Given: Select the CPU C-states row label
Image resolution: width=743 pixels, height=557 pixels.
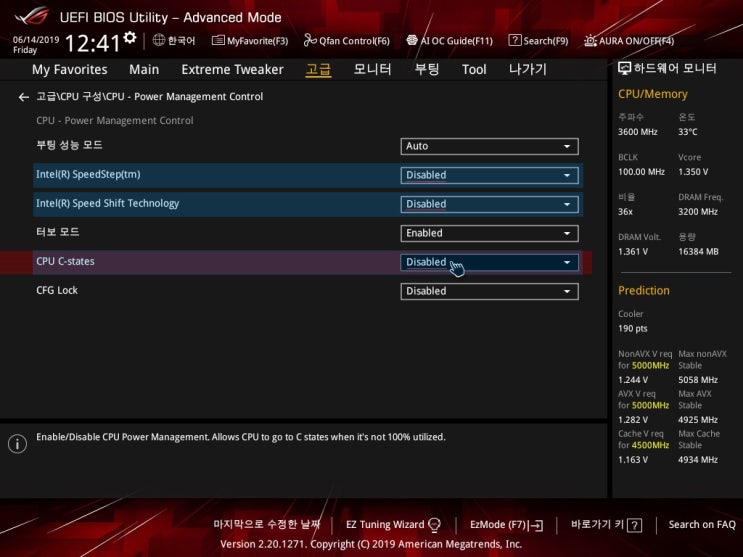Looking at the screenshot, I should (x=65, y=261).
